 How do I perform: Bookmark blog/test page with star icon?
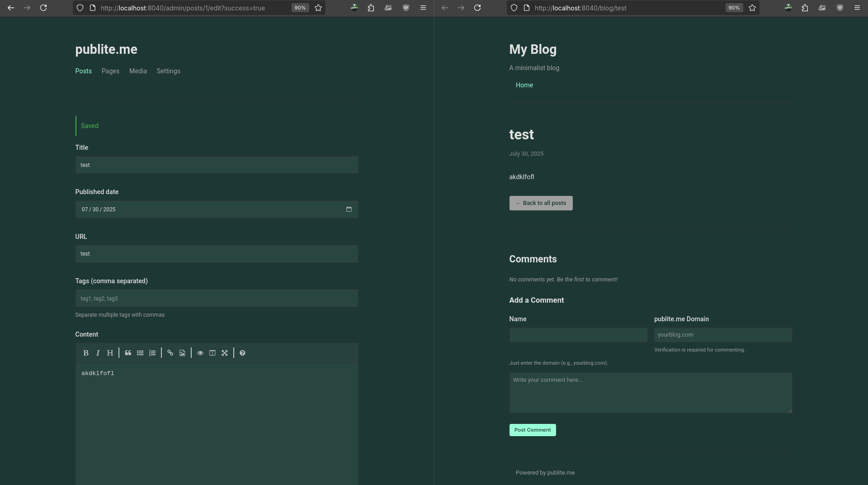point(752,8)
